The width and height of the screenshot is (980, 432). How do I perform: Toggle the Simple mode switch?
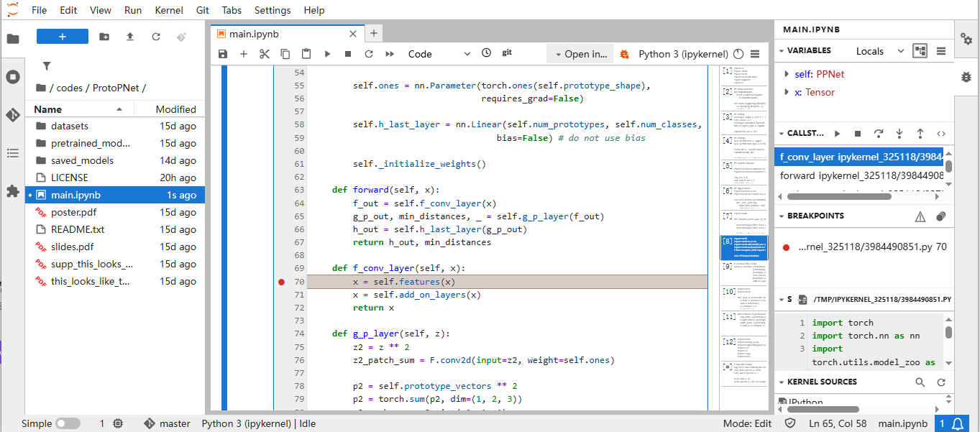tap(68, 423)
